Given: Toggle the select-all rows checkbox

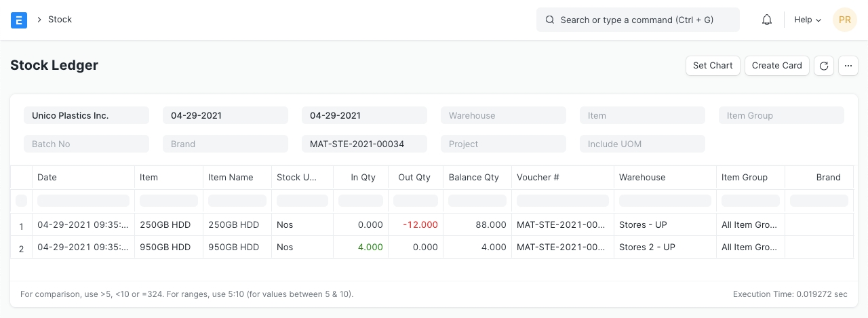Looking at the screenshot, I should click(x=21, y=201).
